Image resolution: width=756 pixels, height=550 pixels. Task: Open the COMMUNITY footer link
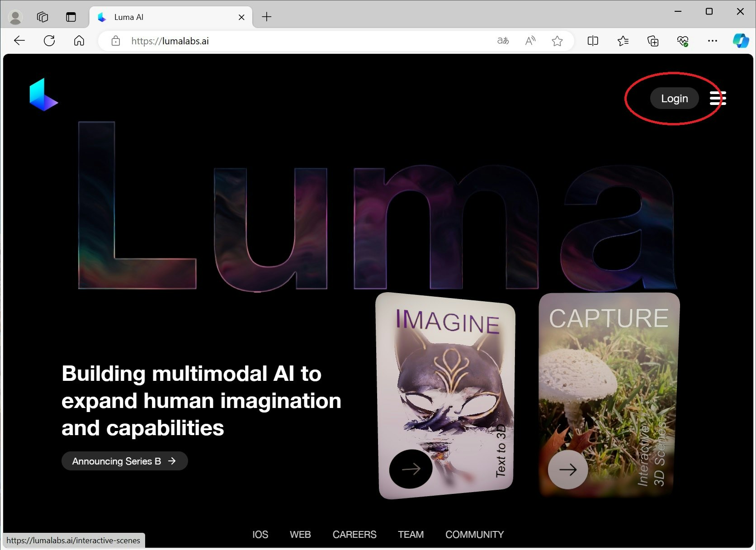(x=474, y=535)
